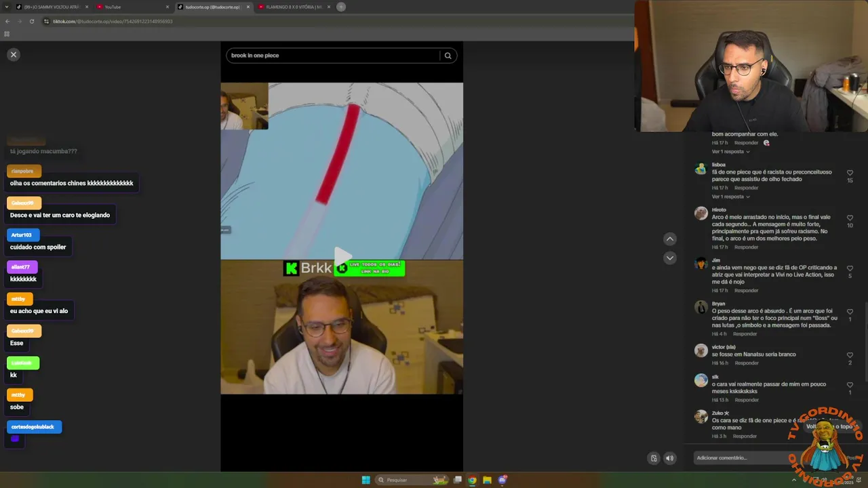Click the tiktok.com address bar URL

pyautogui.click(x=113, y=21)
